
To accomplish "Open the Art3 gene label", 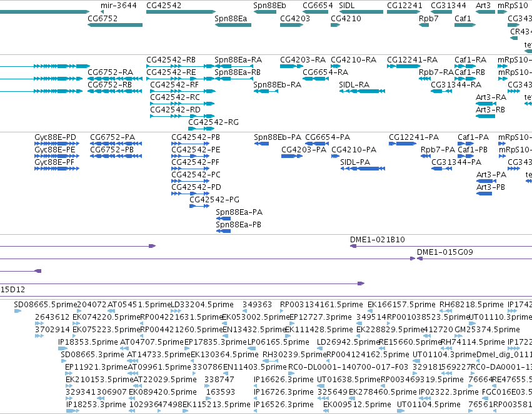I will [x=483, y=6].
